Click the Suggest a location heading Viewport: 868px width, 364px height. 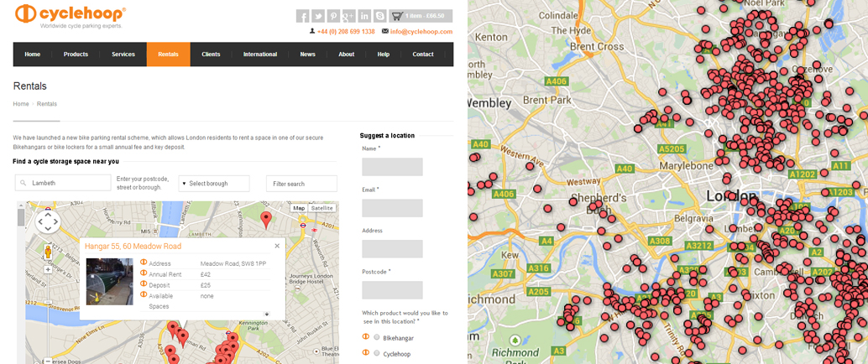coord(387,136)
